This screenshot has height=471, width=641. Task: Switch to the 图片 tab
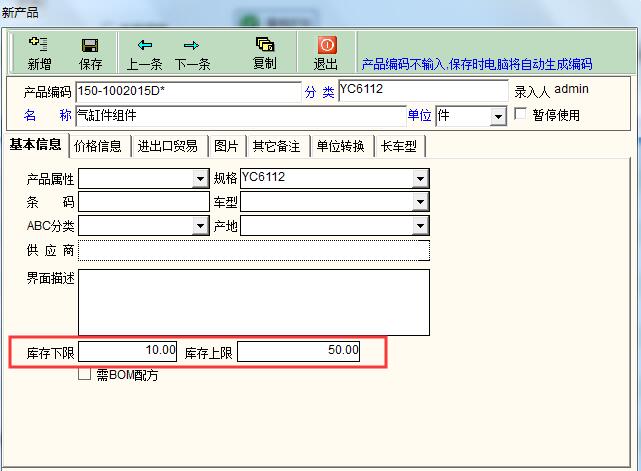pos(226,146)
